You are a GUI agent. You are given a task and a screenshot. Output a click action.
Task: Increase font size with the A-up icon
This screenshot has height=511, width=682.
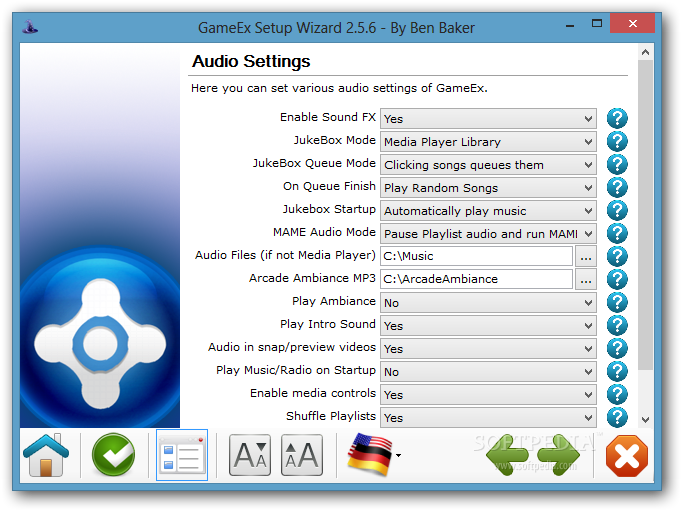coord(302,455)
